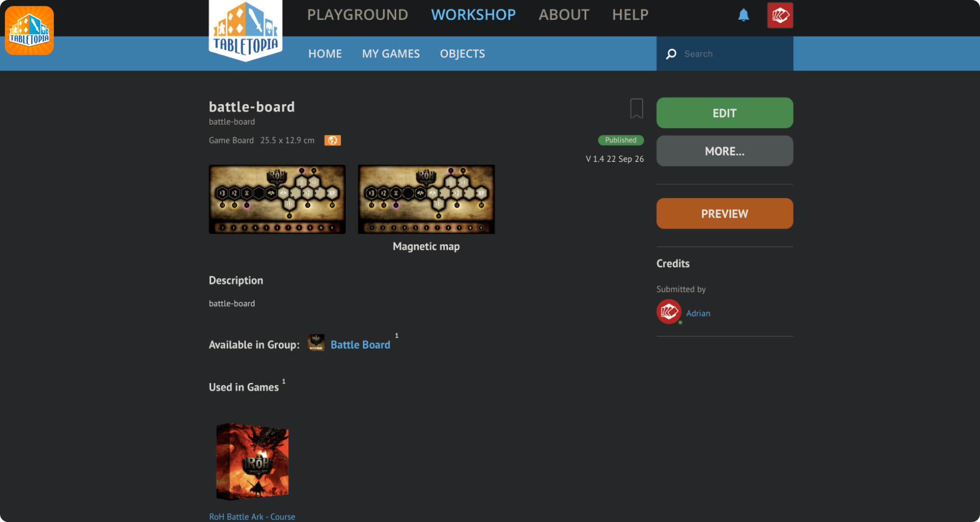Open the About page
This screenshot has height=522, width=980.
pyautogui.click(x=564, y=15)
